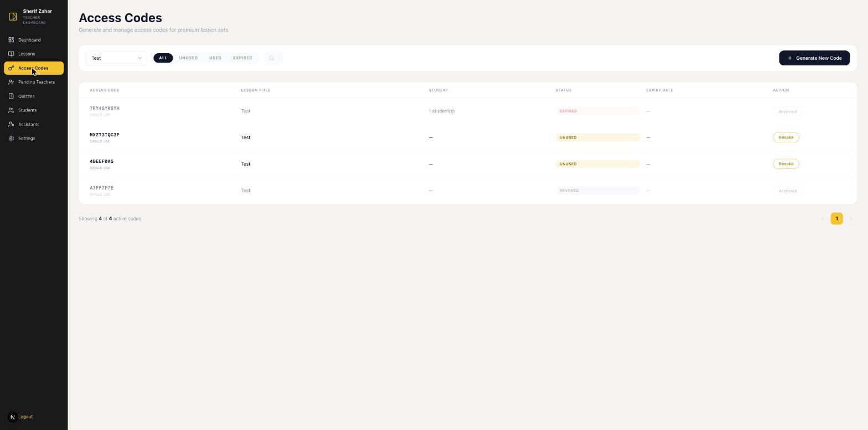Open Students from the sidebar
Viewport: 868px width, 430px height.
coord(34,110)
